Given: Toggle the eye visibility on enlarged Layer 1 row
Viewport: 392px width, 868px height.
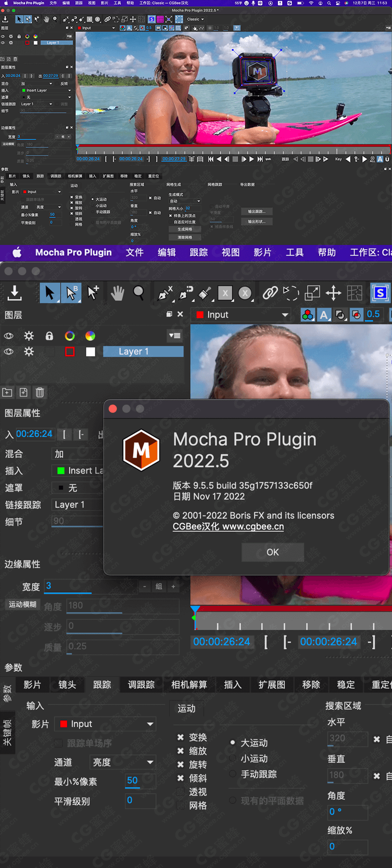Looking at the screenshot, I should (x=8, y=351).
